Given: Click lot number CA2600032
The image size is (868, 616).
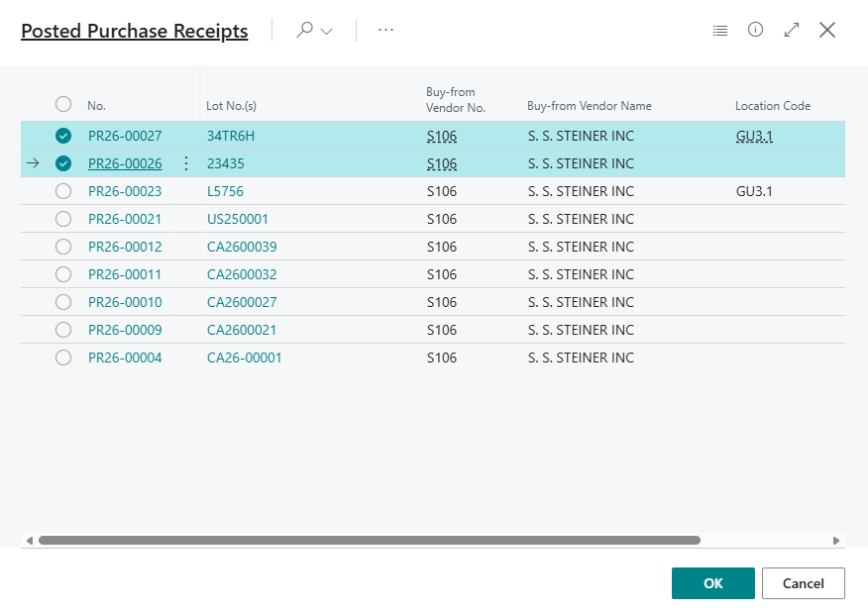Looking at the screenshot, I should 242,274.
